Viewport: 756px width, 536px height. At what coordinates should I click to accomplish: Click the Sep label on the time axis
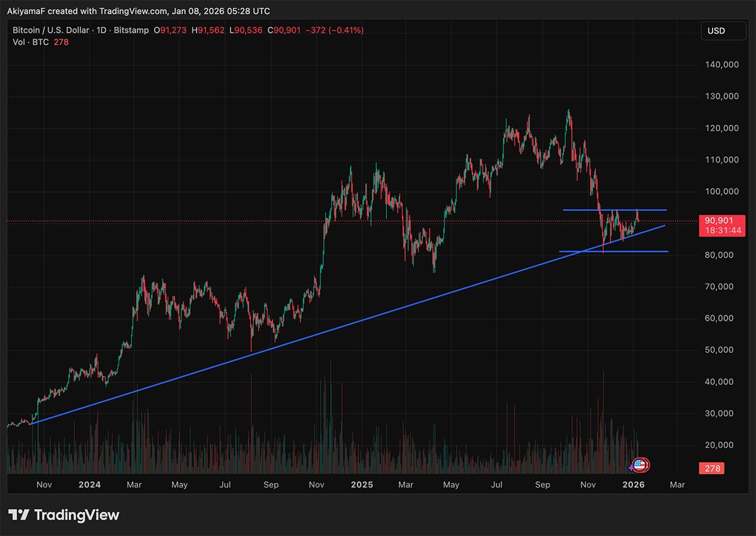[272, 485]
